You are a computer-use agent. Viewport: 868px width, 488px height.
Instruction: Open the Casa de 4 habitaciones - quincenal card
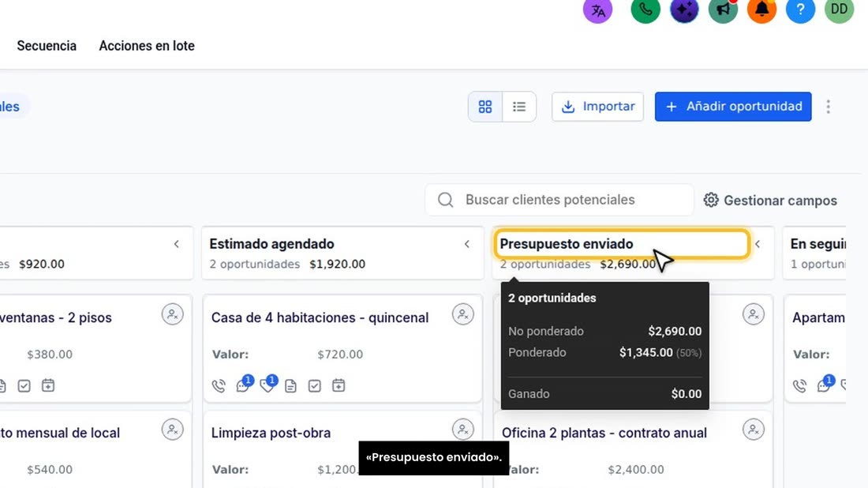(320, 317)
